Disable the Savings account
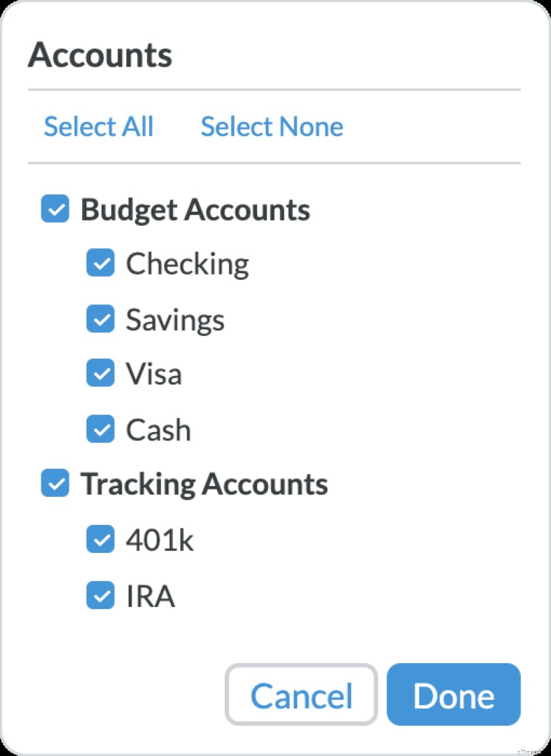Screen dimensions: 551x756 [101, 319]
